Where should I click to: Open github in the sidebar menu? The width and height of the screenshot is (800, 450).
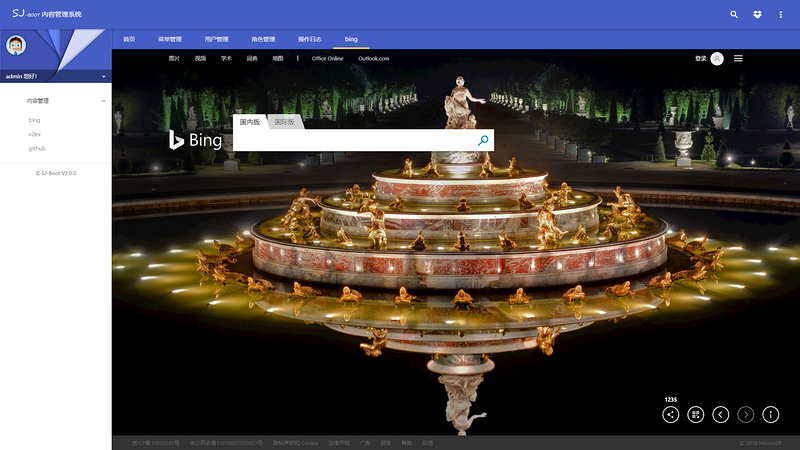(x=37, y=148)
